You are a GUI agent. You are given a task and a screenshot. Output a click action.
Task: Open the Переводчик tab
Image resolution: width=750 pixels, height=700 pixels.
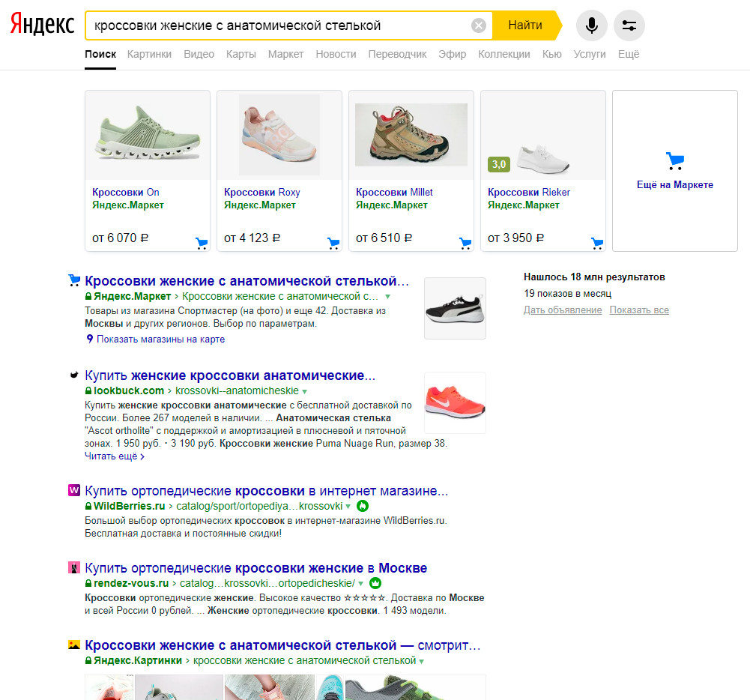coord(397,54)
